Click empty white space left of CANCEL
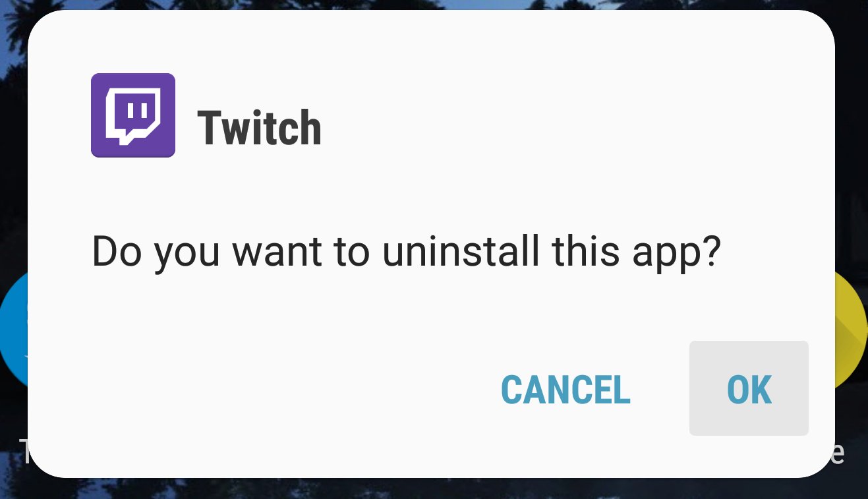This screenshot has width=868, height=499. point(264,389)
